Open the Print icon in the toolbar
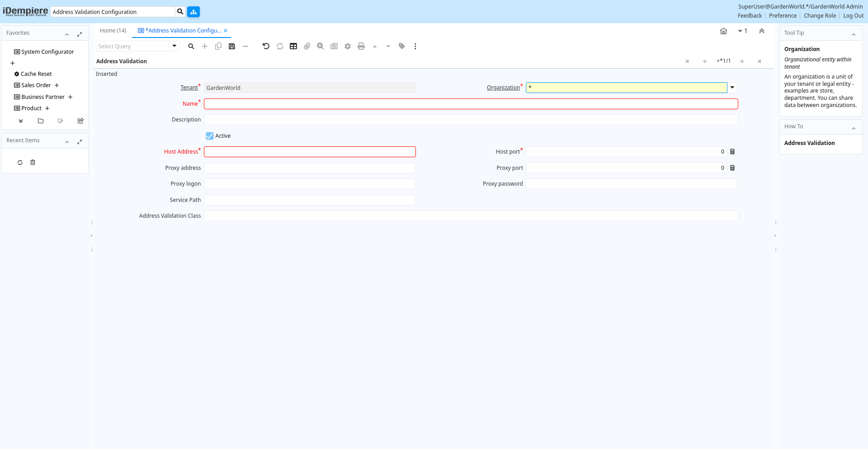Image resolution: width=868 pixels, height=449 pixels. click(361, 46)
